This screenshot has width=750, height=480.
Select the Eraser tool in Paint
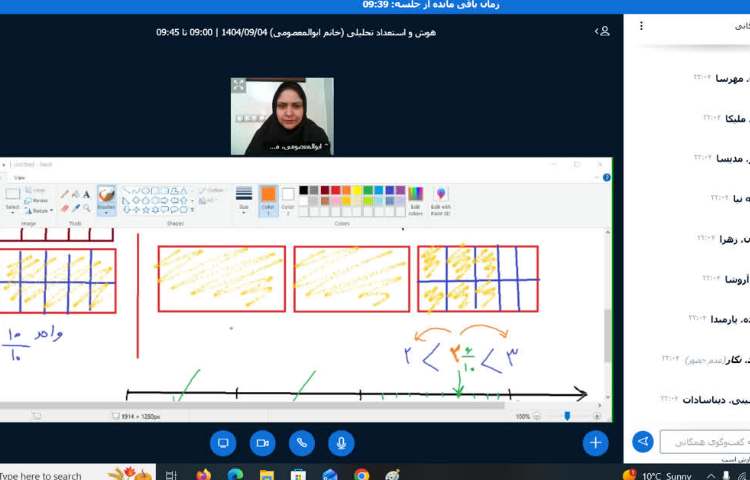click(x=64, y=208)
